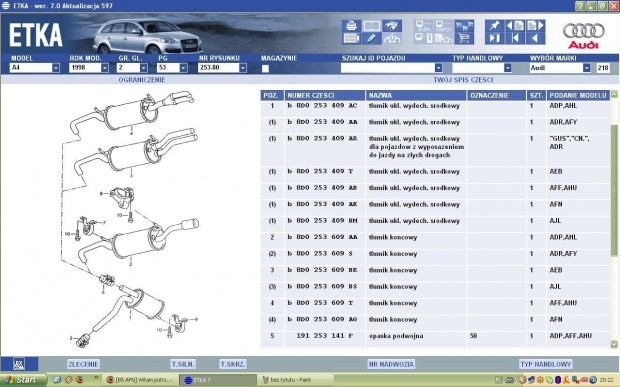Open the binoculars search tool

[392, 26]
